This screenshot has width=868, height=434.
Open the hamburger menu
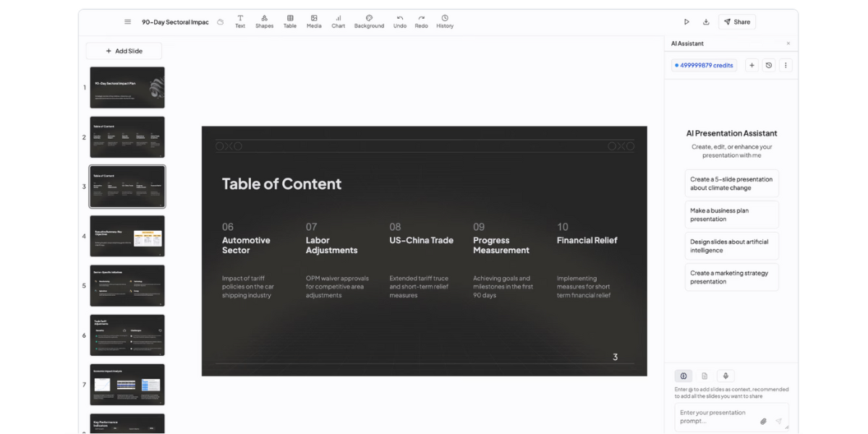(x=127, y=22)
